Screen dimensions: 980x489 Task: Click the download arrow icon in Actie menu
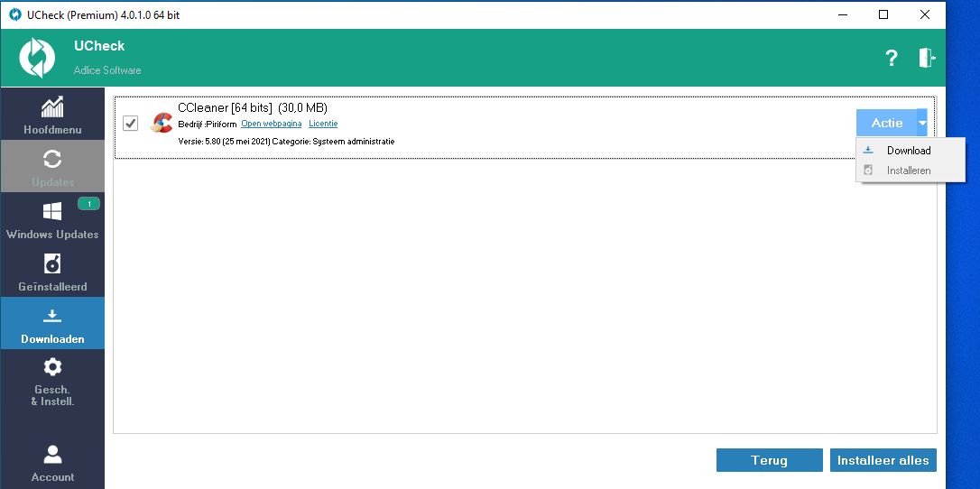(x=868, y=151)
